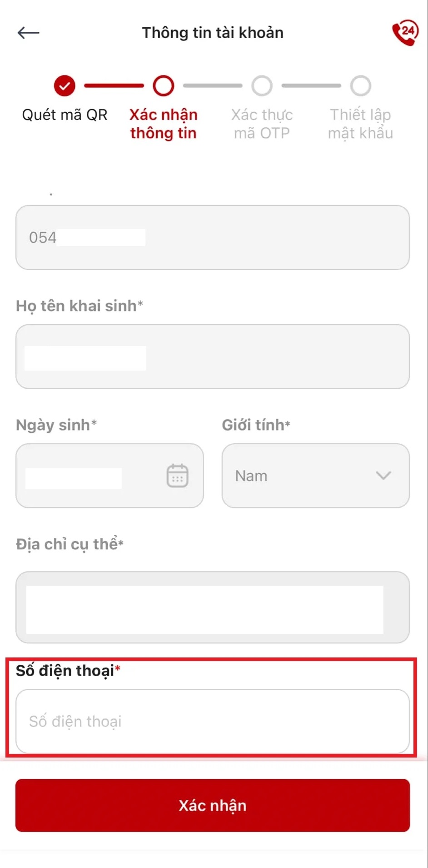
Task: Expand the gender dropdown chevron
Action: click(383, 476)
